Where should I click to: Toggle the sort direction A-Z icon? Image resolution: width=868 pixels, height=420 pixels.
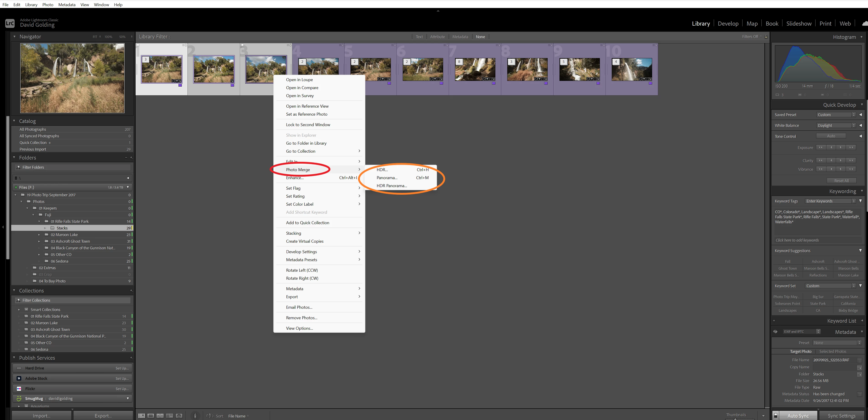tap(210, 416)
